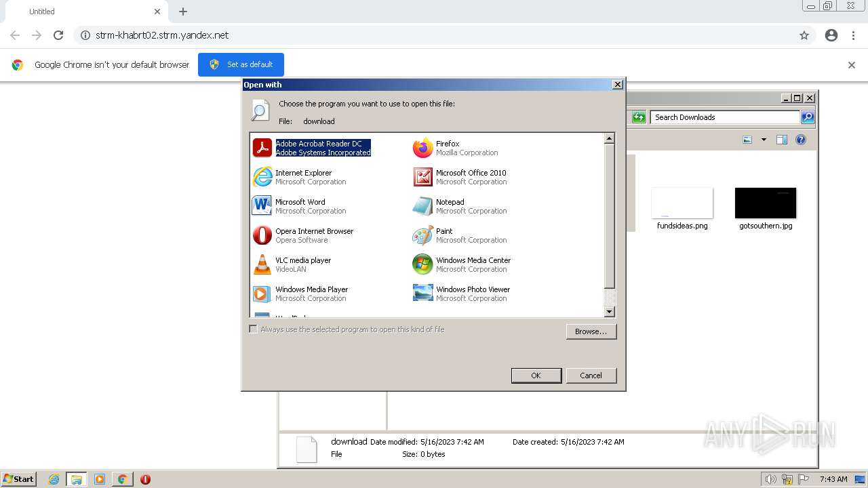Open Chrome profile avatar menu
Image resolution: width=868 pixels, height=488 pixels.
(x=831, y=35)
